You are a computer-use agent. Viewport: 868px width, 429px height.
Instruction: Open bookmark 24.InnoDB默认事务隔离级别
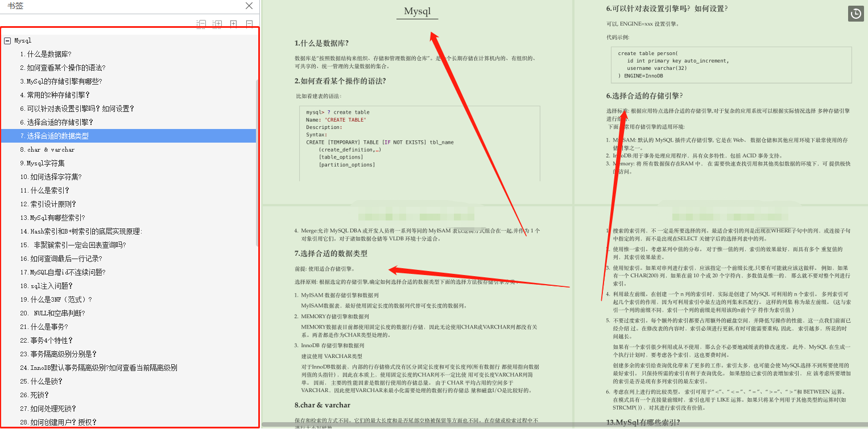click(98, 368)
